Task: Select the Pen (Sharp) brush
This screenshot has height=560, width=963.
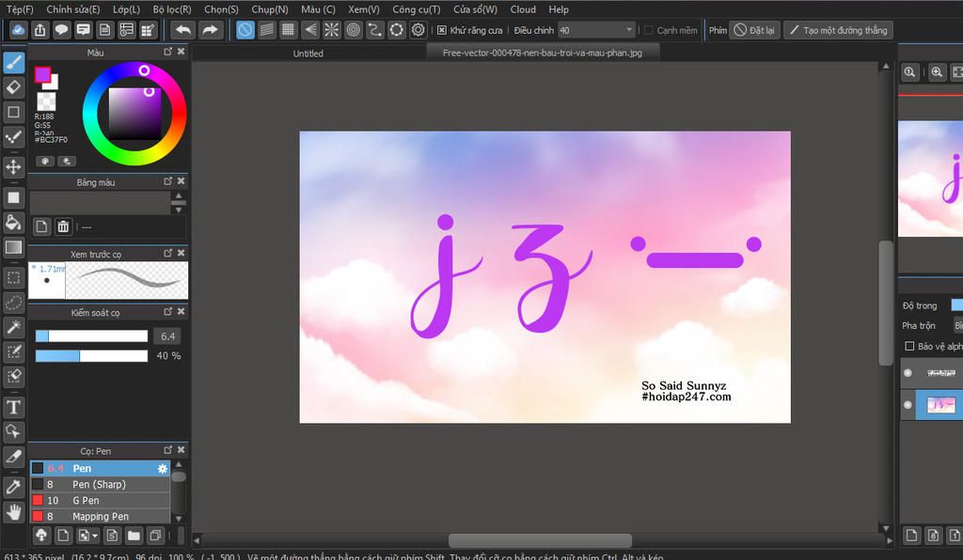Action: tap(100, 485)
